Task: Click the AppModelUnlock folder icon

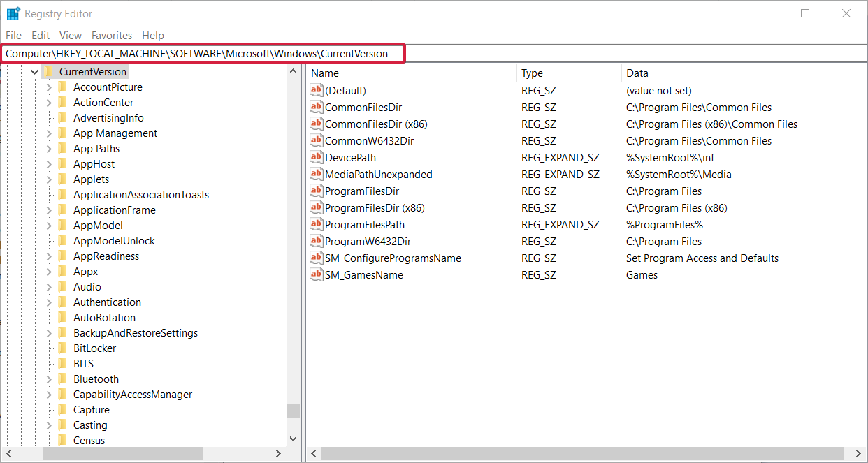Action: [x=62, y=240]
